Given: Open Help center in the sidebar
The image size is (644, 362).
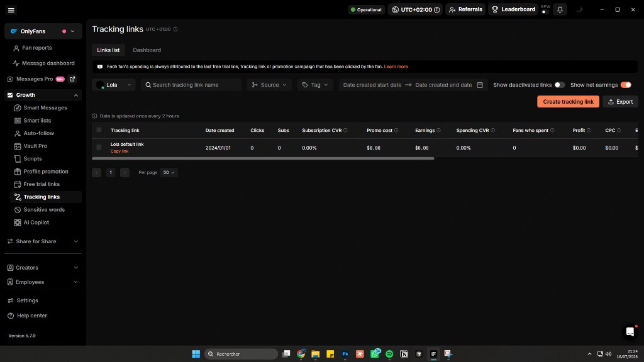Looking at the screenshot, I should tap(32, 315).
